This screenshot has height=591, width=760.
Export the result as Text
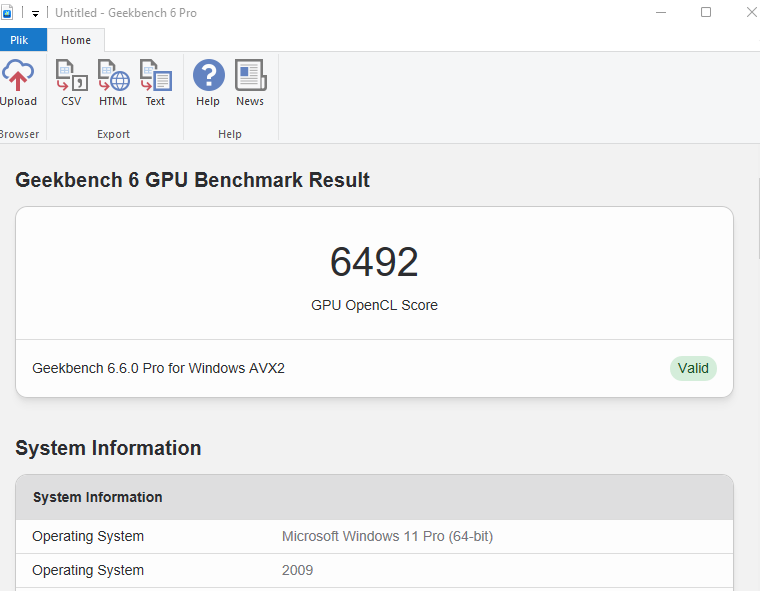155,83
